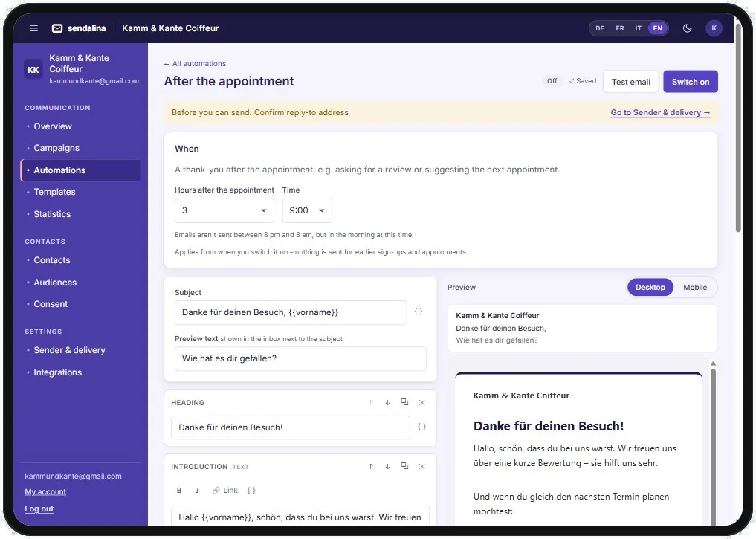Select EN interface language

click(x=658, y=28)
